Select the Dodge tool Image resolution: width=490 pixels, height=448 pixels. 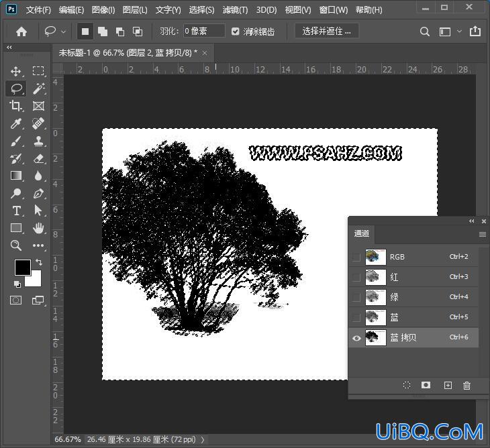15,193
